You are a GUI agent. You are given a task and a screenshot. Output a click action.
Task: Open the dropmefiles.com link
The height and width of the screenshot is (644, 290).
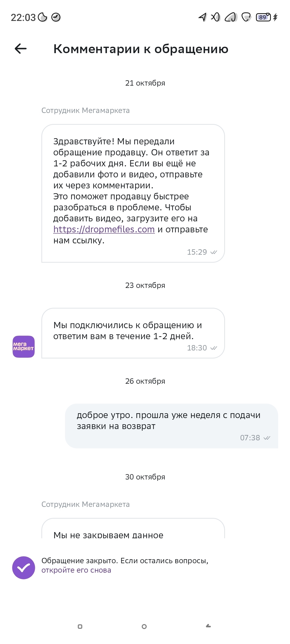tap(104, 229)
